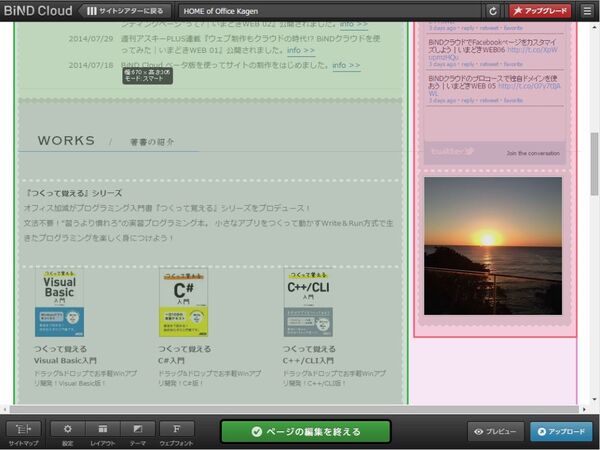Image resolution: width=600 pixels, height=450 pixels.
Task: Open the info >> link for 2014/07/18 entry
Action: (346, 65)
